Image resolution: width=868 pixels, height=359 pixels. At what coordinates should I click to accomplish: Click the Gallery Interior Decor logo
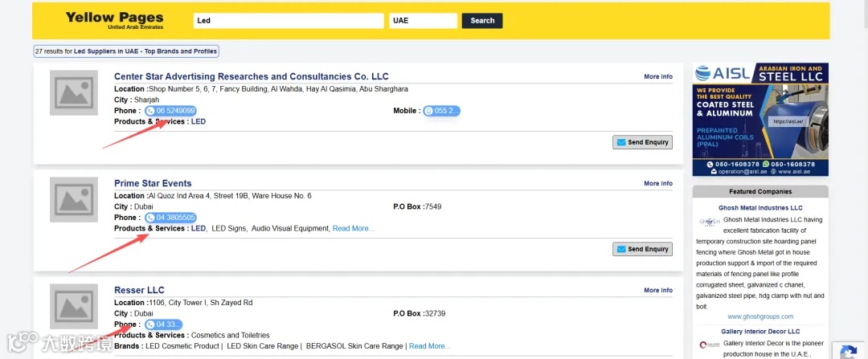click(709, 345)
